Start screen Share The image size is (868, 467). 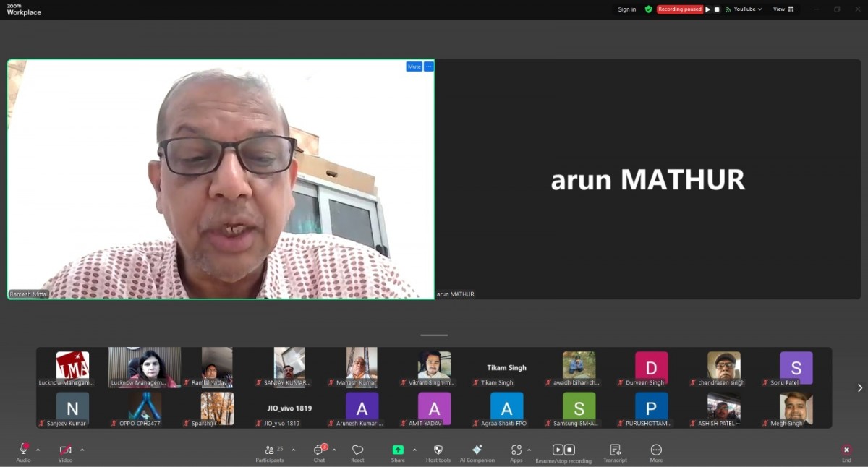click(x=398, y=450)
